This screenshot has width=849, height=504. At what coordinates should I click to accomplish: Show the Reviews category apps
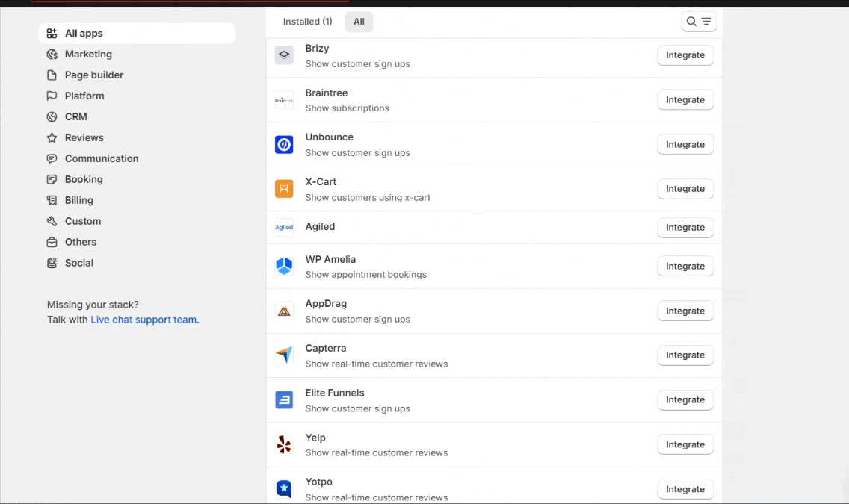(84, 138)
